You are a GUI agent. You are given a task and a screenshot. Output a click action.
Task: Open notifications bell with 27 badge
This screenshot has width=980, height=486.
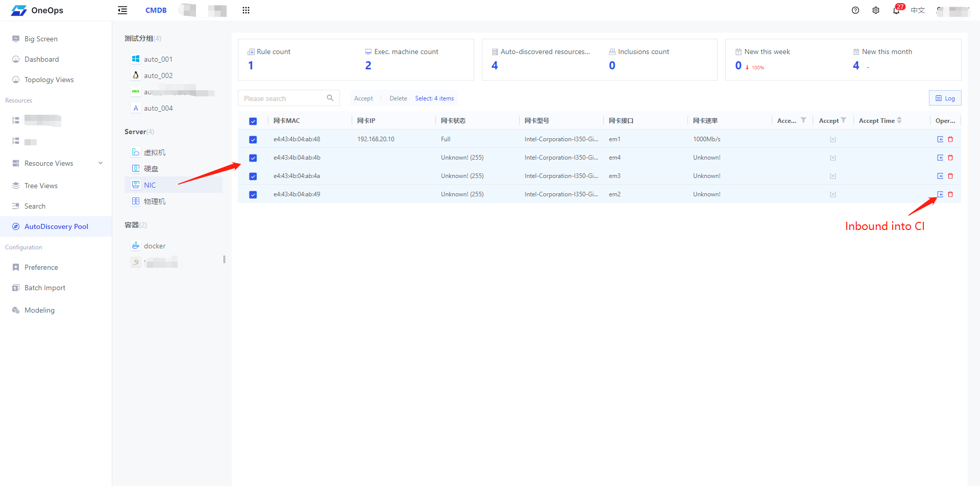click(897, 10)
